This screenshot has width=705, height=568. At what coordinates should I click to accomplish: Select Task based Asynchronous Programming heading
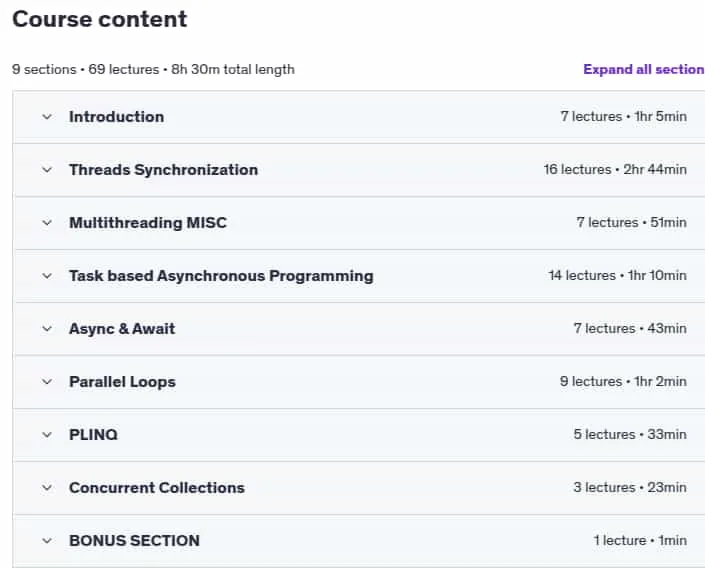pyautogui.click(x=221, y=276)
